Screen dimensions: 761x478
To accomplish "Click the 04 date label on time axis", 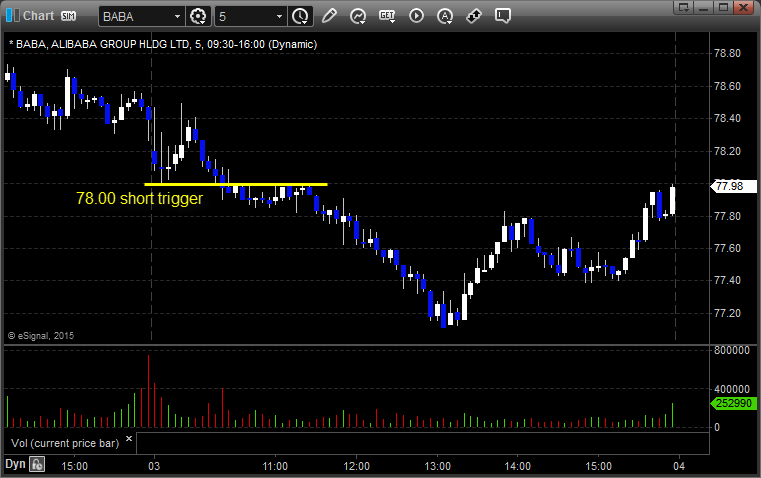I will pyautogui.click(x=679, y=466).
